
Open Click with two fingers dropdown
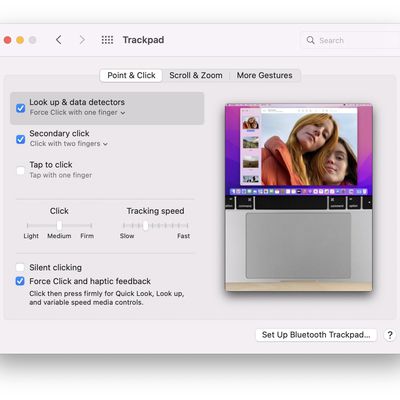click(69, 144)
